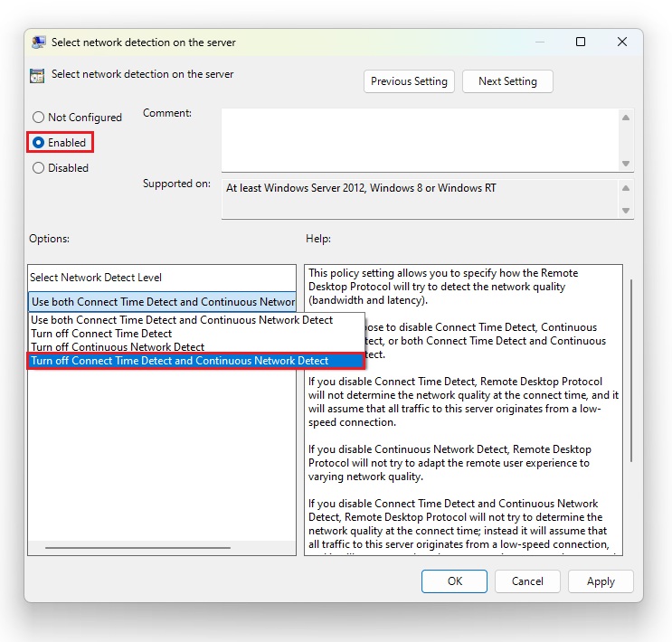Pick 'Turn off Connect Time Detect and Continuous Network Detect'
The width and height of the screenshot is (672, 642).
click(x=196, y=361)
